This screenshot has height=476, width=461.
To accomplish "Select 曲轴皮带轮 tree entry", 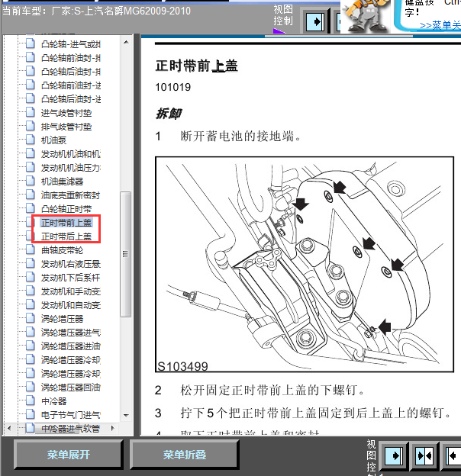I will click(x=63, y=250).
